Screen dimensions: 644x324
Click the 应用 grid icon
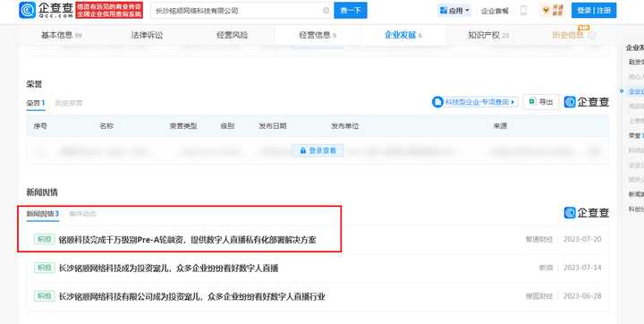[x=444, y=10]
